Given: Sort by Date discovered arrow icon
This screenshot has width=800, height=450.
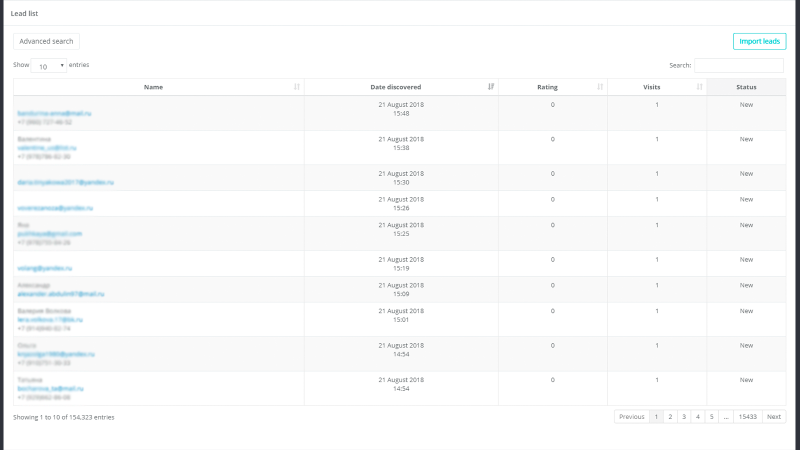Looking at the screenshot, I should tap(491, 87).
